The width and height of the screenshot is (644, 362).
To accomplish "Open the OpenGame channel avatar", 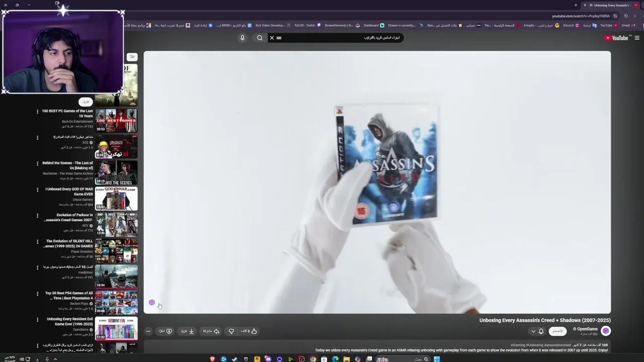I will point(606,331).
